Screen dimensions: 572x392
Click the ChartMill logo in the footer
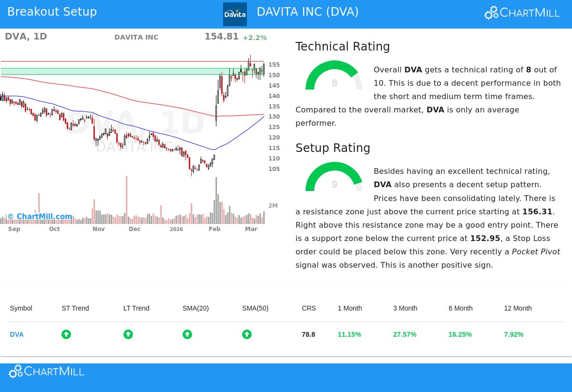pos(46,371)
